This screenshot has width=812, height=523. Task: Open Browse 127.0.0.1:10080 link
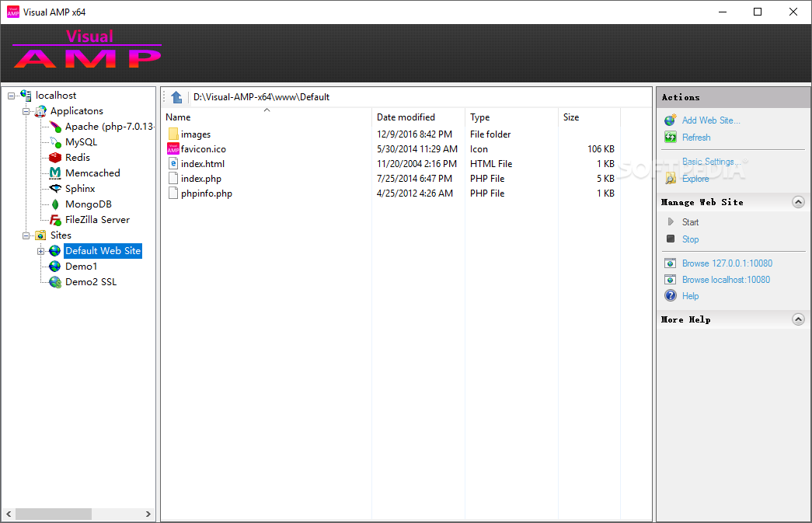click(727, 263)
